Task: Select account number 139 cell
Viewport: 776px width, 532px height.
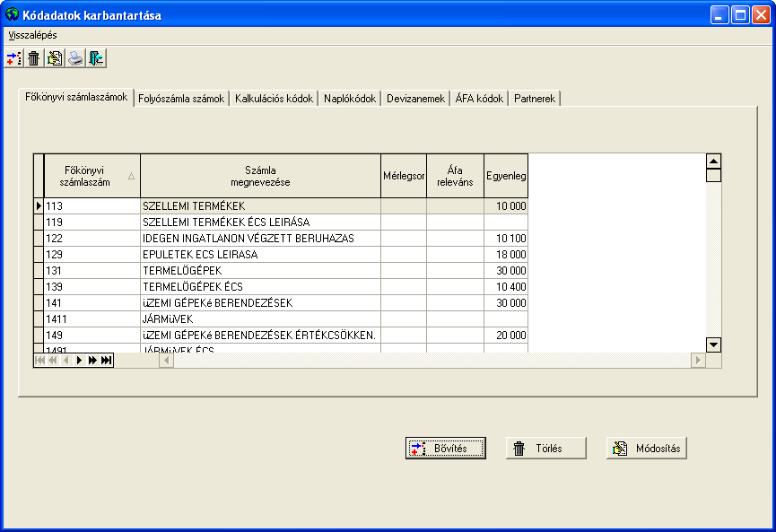Action: 92,286
